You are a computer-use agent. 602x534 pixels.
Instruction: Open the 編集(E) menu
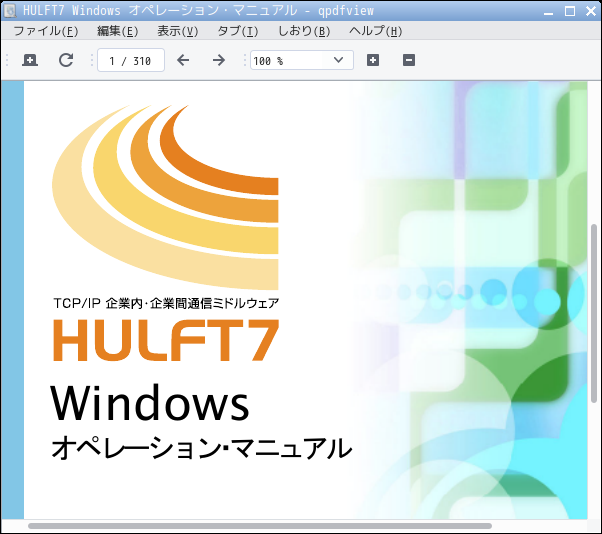click(x=117, y=31)
